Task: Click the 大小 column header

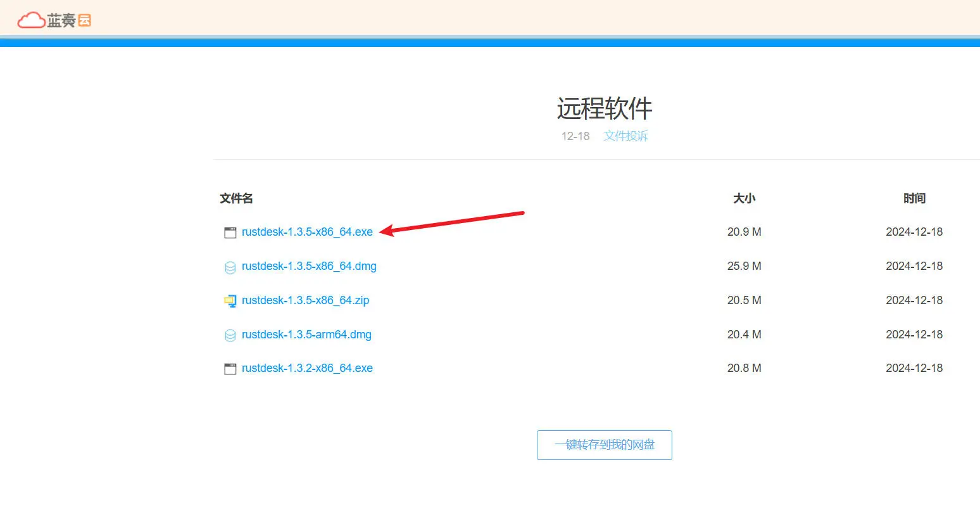Action: 744,198
